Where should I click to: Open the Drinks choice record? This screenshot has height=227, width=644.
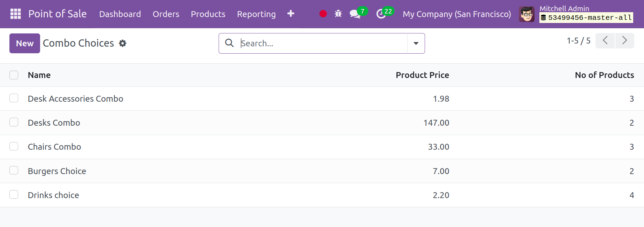point(53,195)
